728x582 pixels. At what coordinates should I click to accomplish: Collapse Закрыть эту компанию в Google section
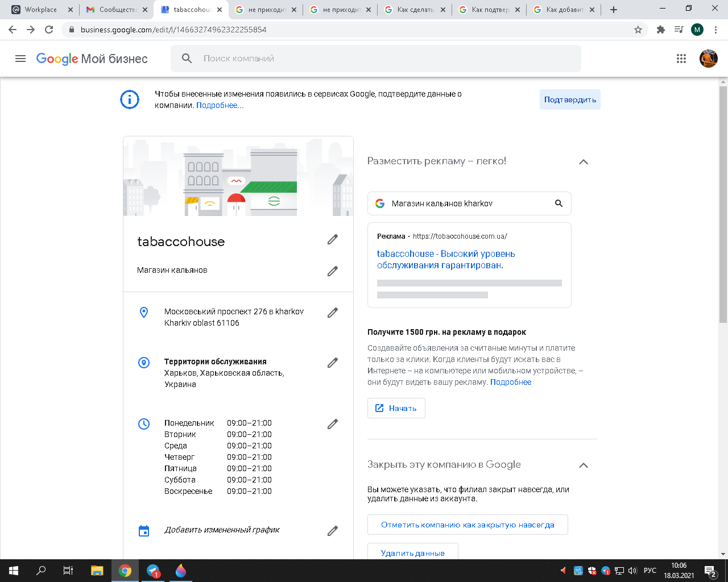click(x=583, y=465)
